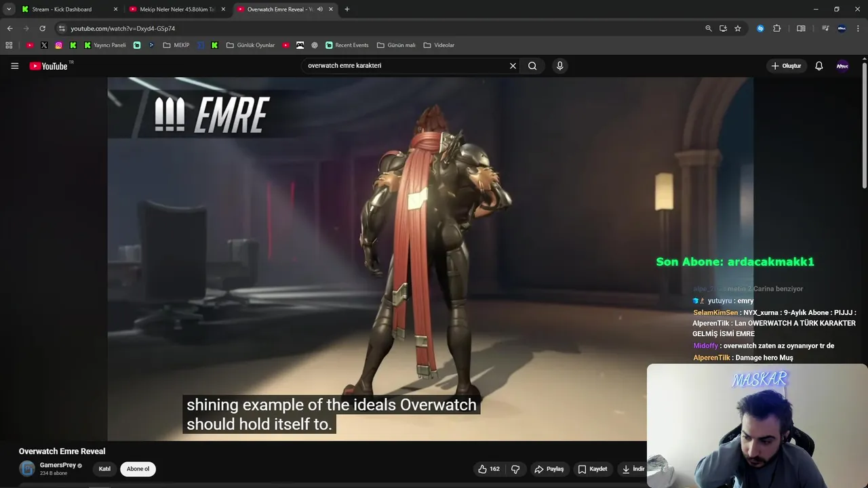
Task: Reload the current page
Action: pos(42,28)
